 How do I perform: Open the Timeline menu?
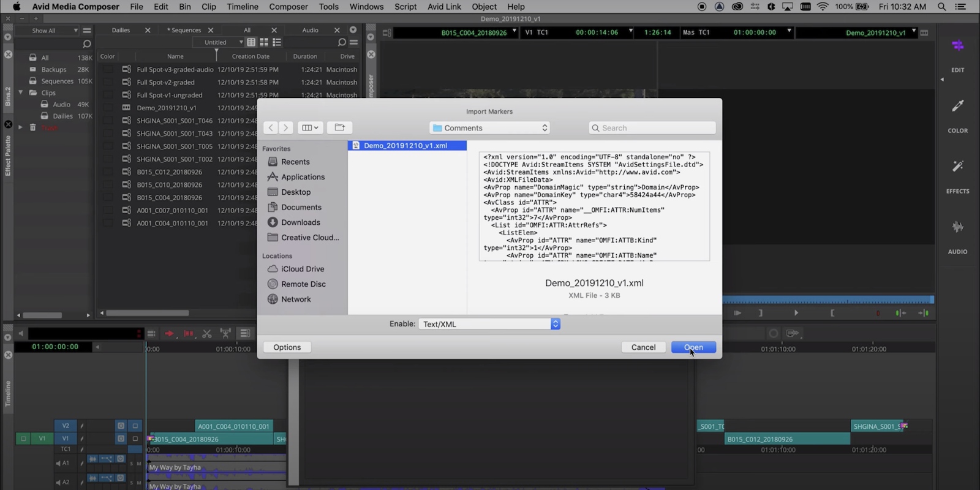243,7
